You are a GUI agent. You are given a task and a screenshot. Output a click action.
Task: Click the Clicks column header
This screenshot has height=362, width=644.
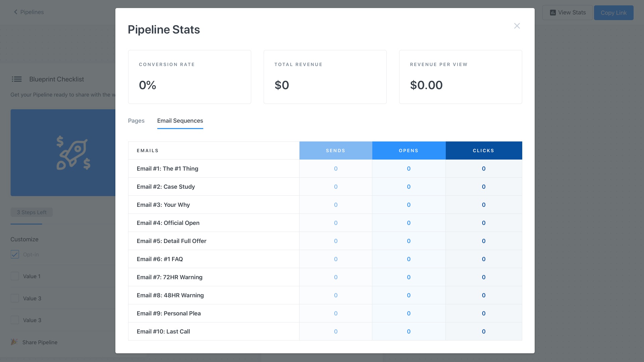[x=483, y=150]
